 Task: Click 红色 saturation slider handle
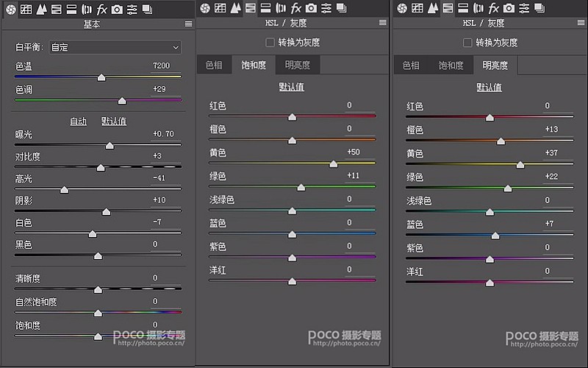click(x=292, y=117)
